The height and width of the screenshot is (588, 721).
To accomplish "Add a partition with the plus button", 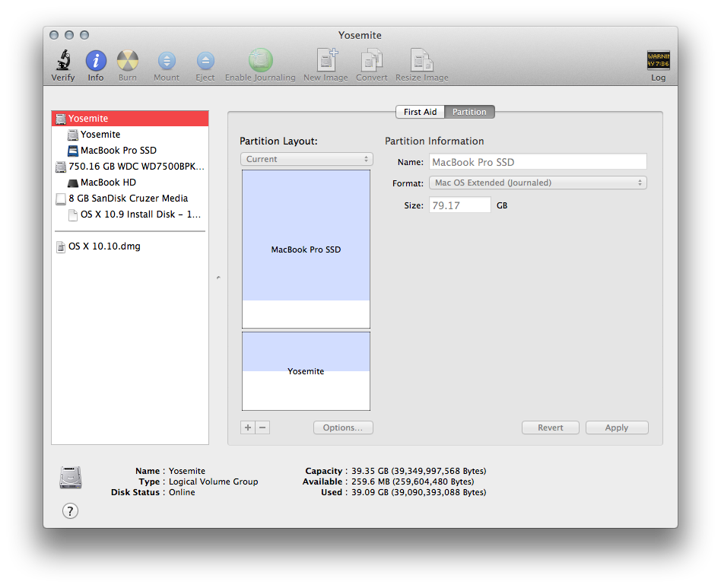I will [248, 427].
